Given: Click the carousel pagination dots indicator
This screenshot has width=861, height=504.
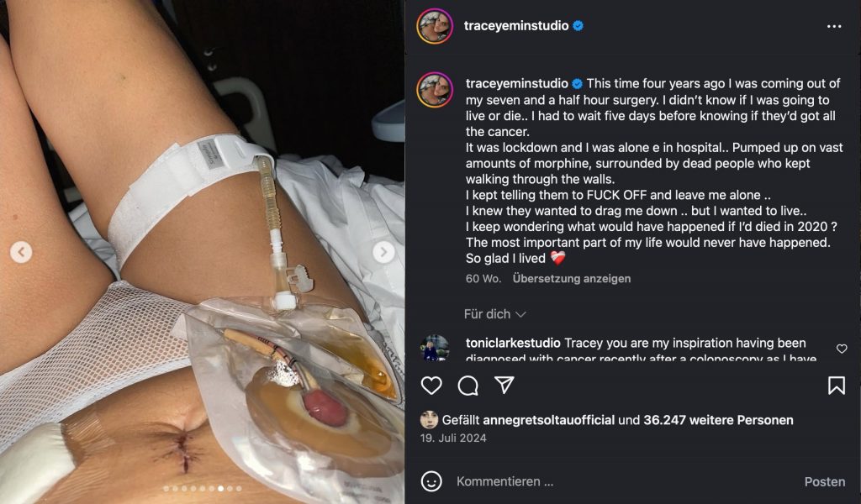Looking at the screenshot, I should tap(203, 488).
